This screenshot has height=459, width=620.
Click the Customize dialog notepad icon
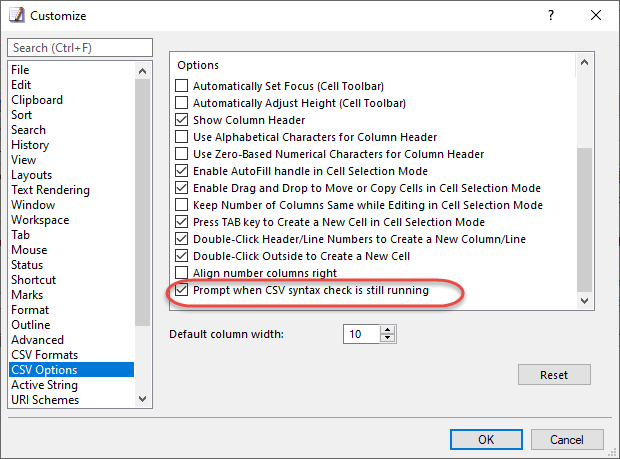(17, 15)
